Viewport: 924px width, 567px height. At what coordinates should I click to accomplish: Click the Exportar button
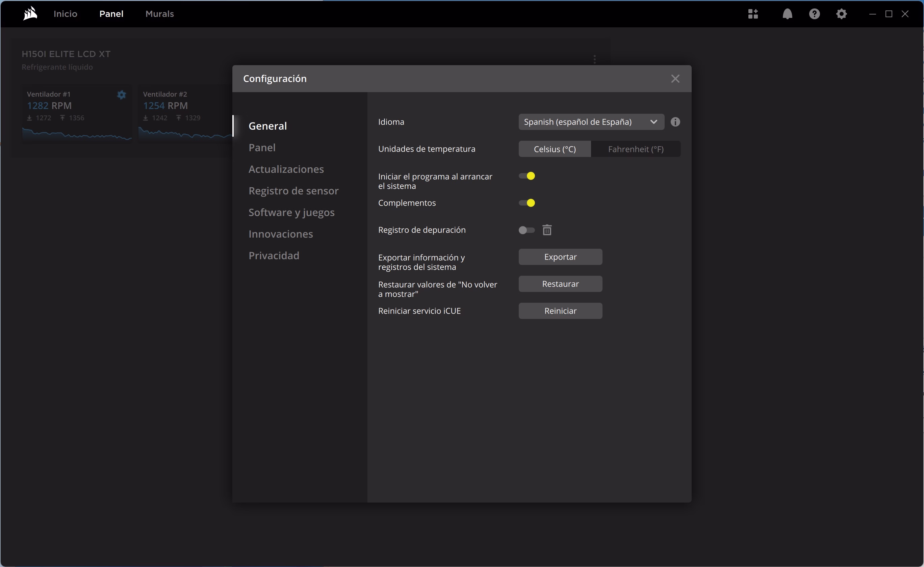560,257
